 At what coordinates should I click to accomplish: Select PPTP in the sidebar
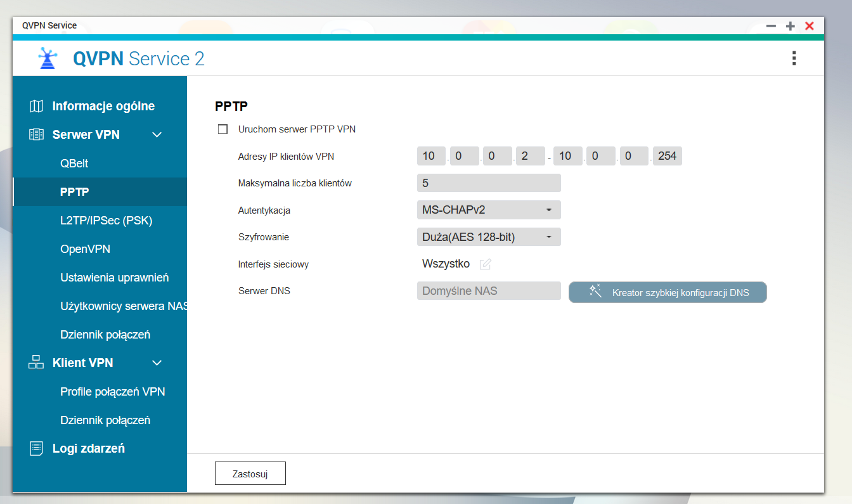[x=100, y=191]
